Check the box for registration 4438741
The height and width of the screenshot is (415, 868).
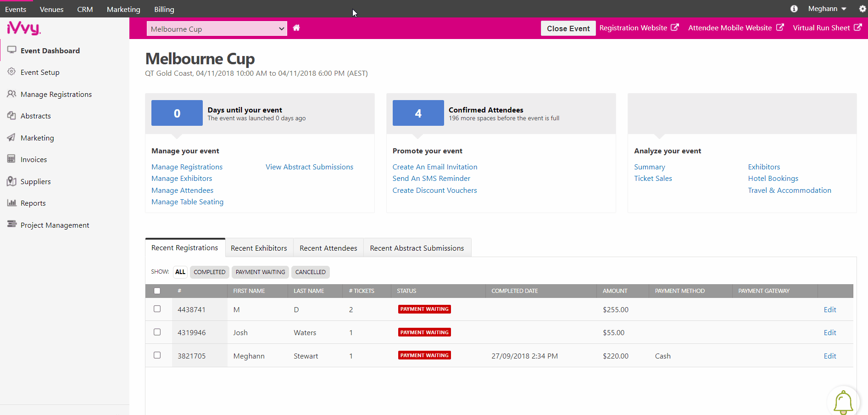[x=157, y=309]
